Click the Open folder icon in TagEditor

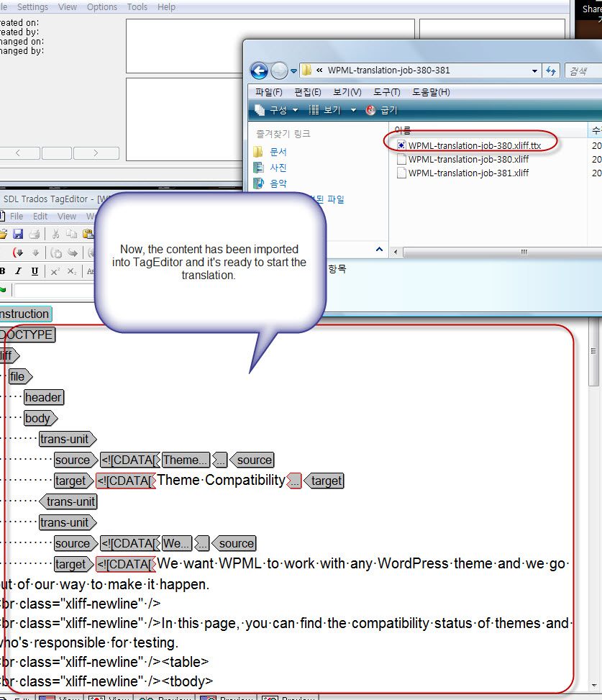(x=3, y=234)
